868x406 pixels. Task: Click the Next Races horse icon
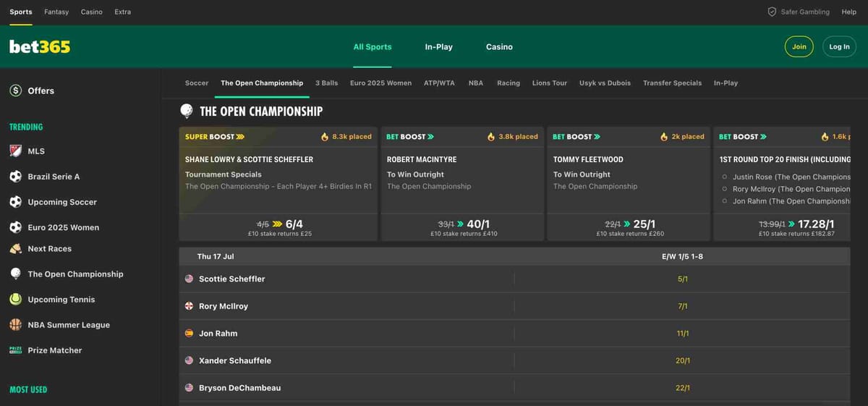(x=16, y=249)
